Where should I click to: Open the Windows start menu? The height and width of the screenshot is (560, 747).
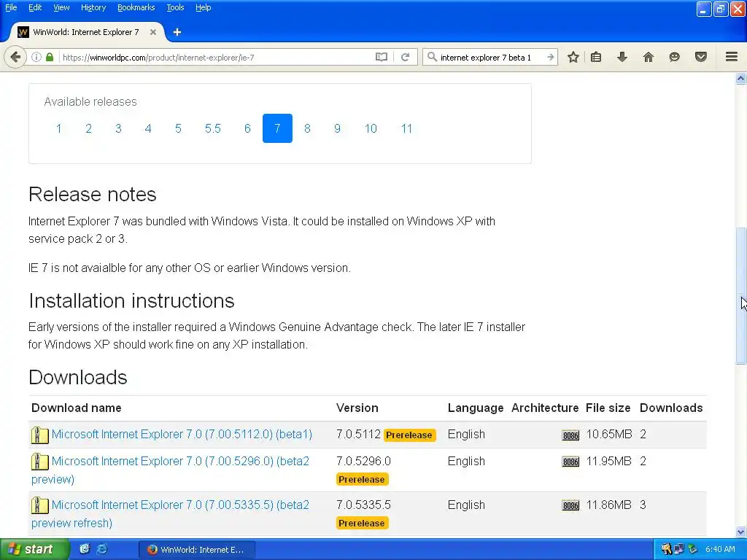pyautogui.click(x=34, y=549)
